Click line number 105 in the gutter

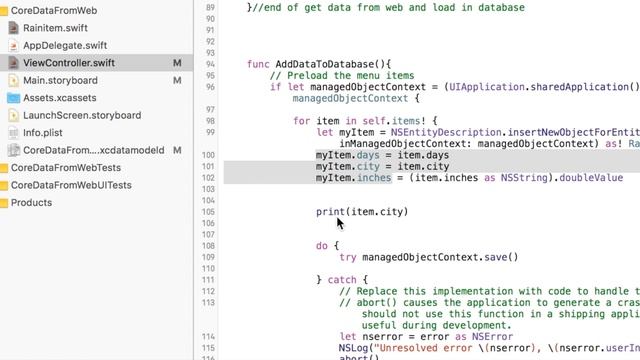208,212
